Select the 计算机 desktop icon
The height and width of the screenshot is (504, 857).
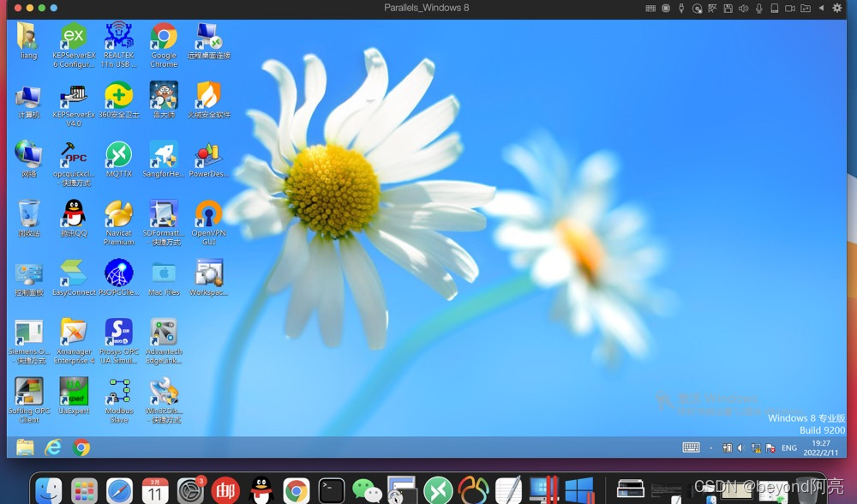point(28,102)
